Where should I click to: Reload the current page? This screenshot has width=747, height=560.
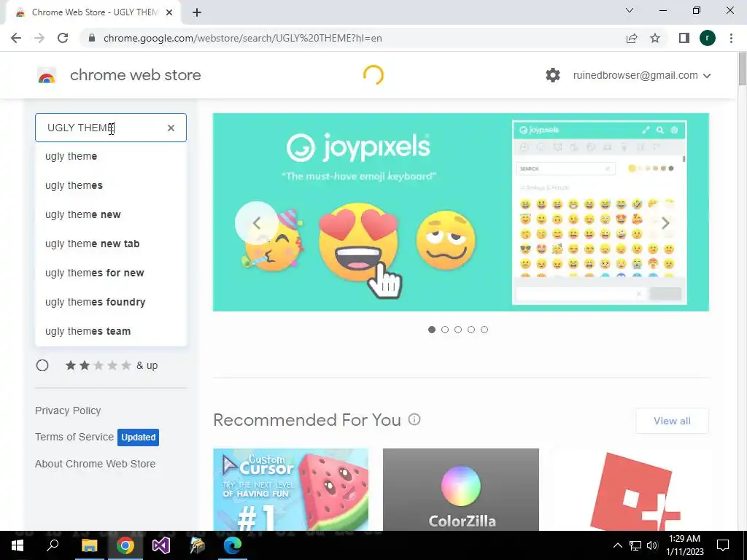tap(63, 38)
